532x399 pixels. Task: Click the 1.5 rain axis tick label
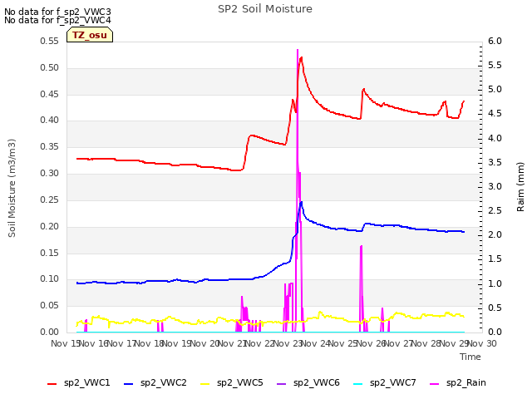[495, 259]
